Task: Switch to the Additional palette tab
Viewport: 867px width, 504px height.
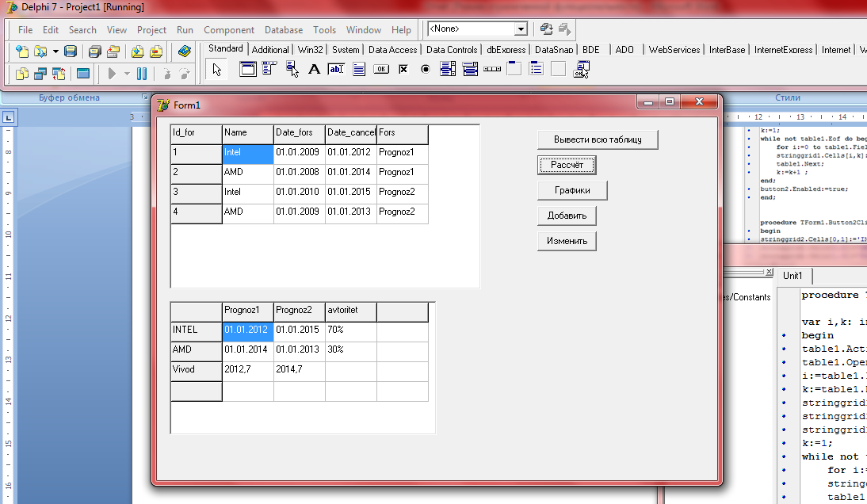Action: (270, 50)
